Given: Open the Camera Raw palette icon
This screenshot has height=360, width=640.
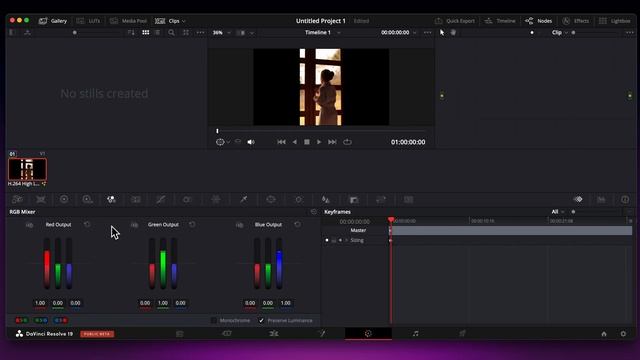Looking at the screenshot, I should click(17, 199).
